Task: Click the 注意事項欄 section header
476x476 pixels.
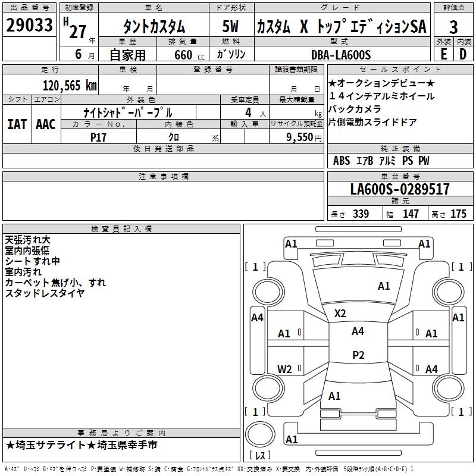Action: click(163, 176)
